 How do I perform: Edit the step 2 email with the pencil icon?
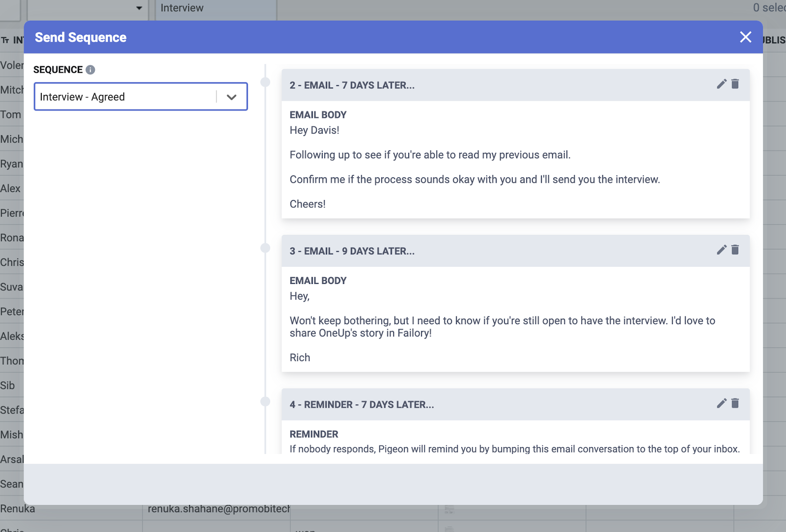coord(721,84)
